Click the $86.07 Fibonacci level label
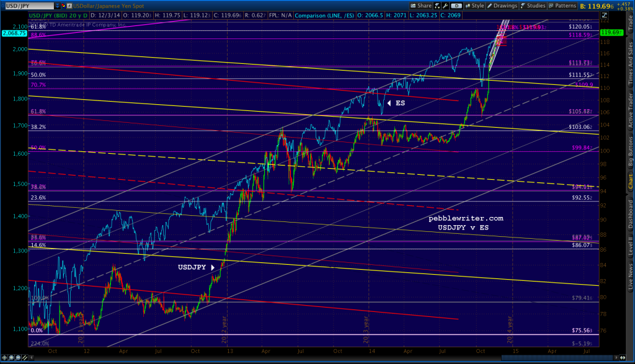The height and width of the screenshot is (364, 635). point(582,245)
